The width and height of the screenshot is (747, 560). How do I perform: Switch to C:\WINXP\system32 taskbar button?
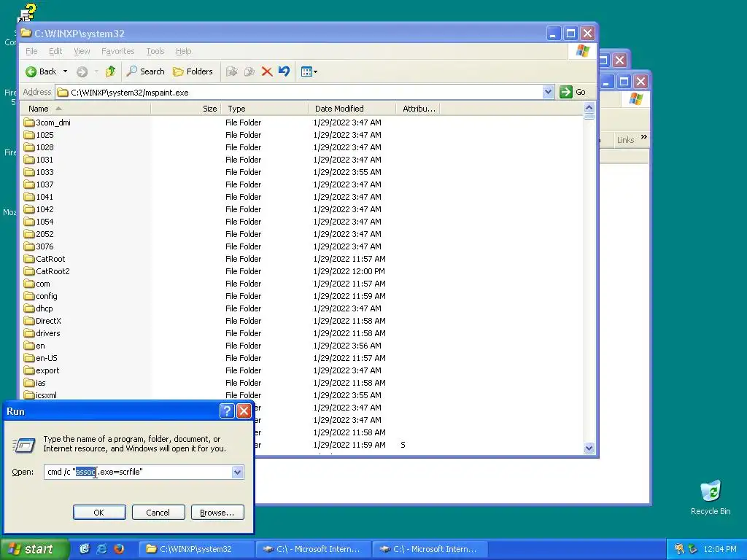(197, 549)
